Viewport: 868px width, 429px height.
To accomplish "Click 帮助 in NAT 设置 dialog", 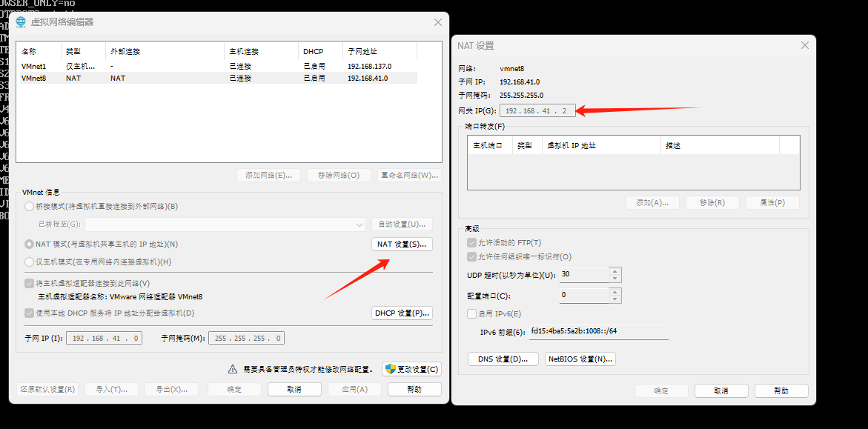I will [781, 390].
